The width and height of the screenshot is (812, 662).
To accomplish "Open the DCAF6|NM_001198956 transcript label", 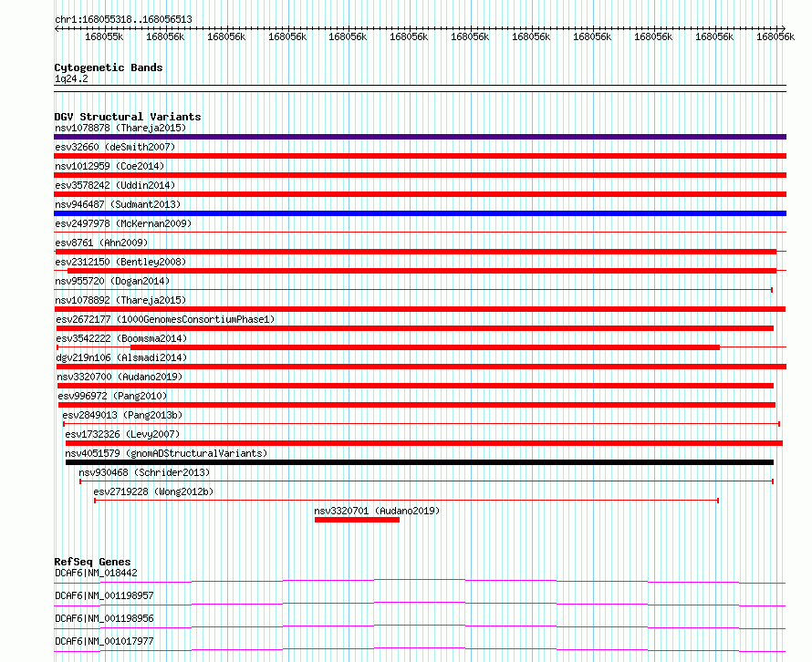I will (x=104, y=618).
